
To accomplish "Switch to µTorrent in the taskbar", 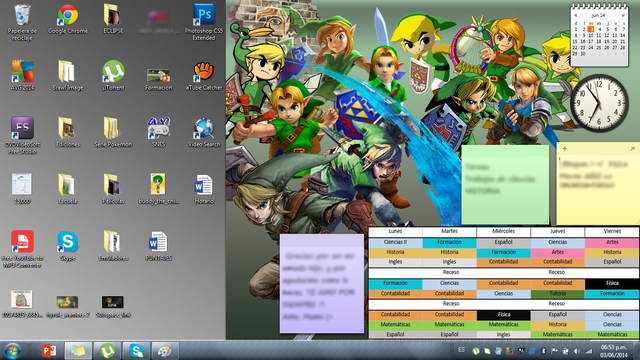I will point(107,351).
